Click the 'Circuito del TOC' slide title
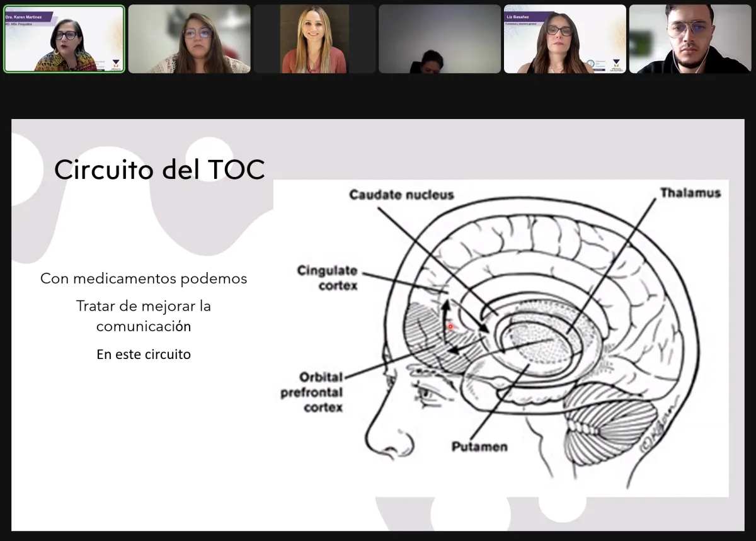756x541 pixels. [x=159, y=169]
